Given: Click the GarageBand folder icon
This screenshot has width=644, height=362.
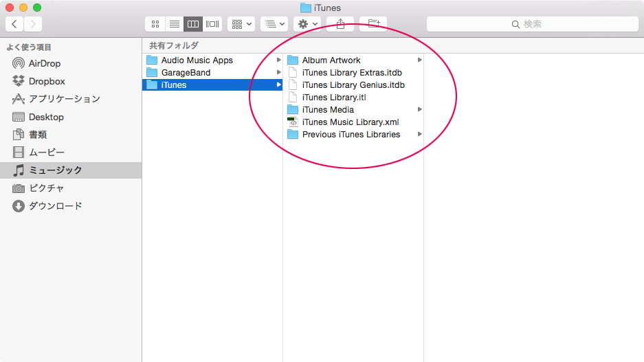Looking at the screenshot, I should click(x=152, y=72).
